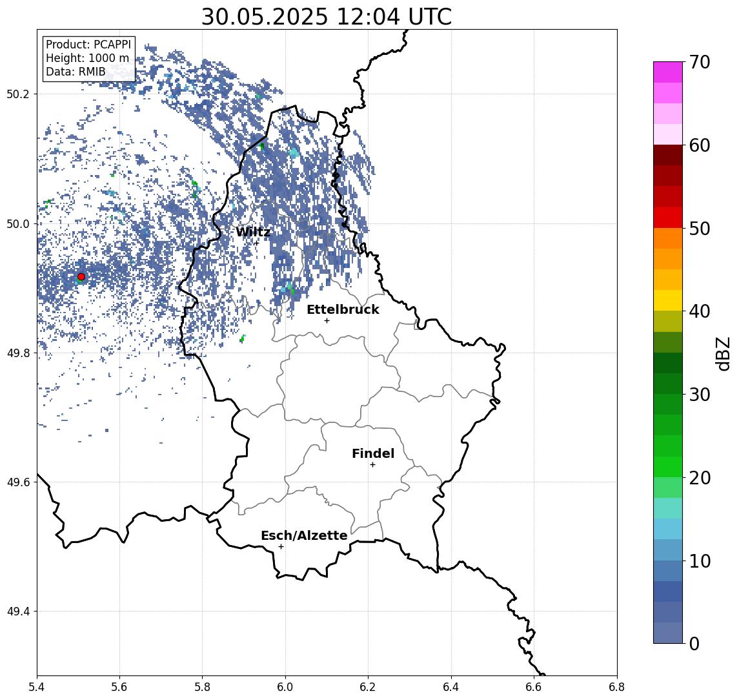Click the Esch/Alzette city label
Screen dimensions: 739x700
coord(304,535)
